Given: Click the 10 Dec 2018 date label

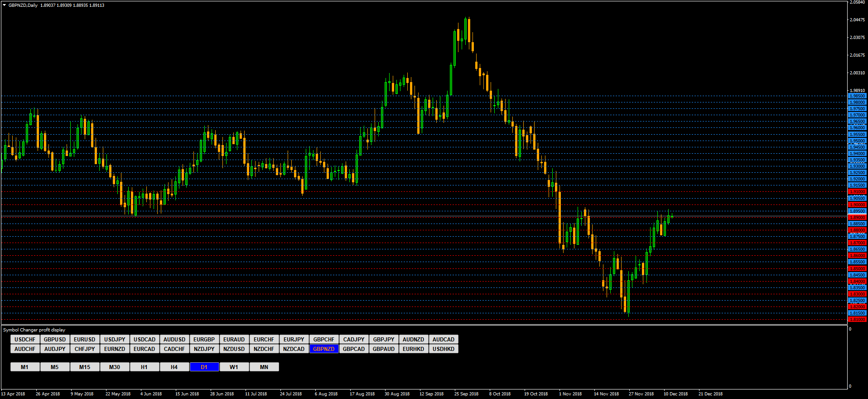Looking at the screenshot, I should (x=675, y=394).
